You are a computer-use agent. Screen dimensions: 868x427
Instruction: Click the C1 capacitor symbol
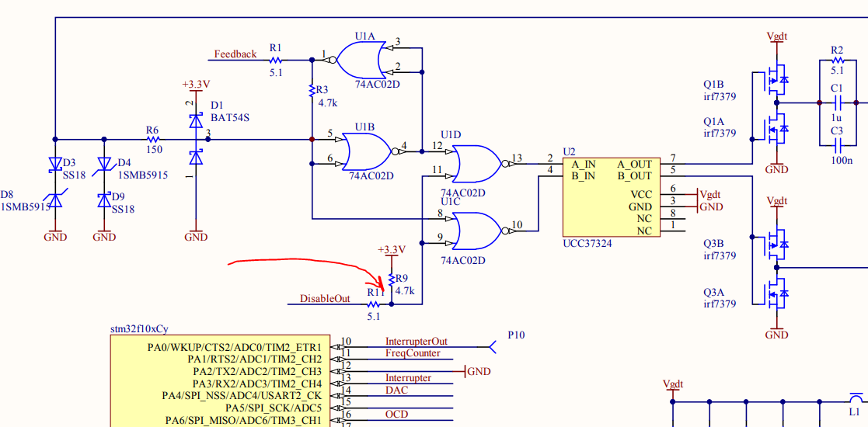tap(837, 102)
